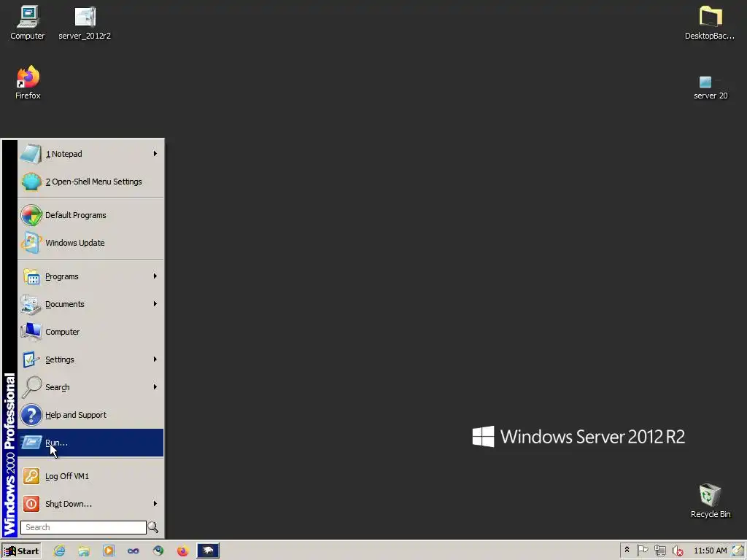This screenshot has height=560, width=747.
Task: Click the active eagle icon taskbar button
Action: click(208, 551)
